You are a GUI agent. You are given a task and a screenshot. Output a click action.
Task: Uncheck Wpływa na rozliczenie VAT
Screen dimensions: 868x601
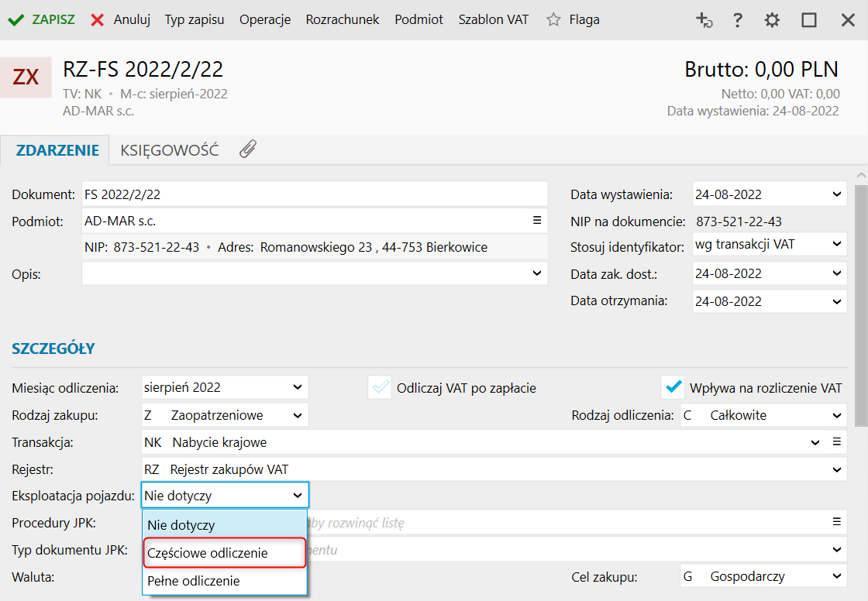coord(672,387)
